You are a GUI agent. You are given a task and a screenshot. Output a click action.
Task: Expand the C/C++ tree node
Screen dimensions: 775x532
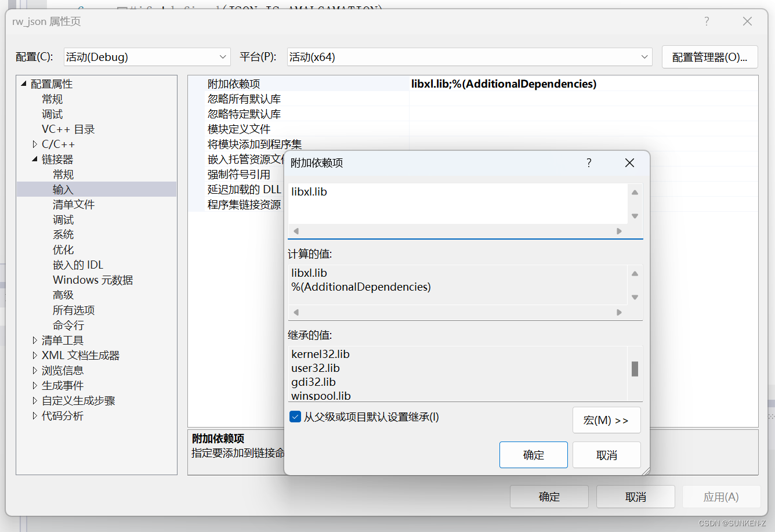[34, 143]
